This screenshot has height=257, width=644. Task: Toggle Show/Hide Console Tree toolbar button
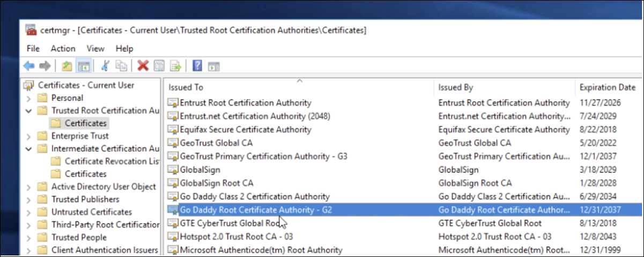(x=83, y=66)
